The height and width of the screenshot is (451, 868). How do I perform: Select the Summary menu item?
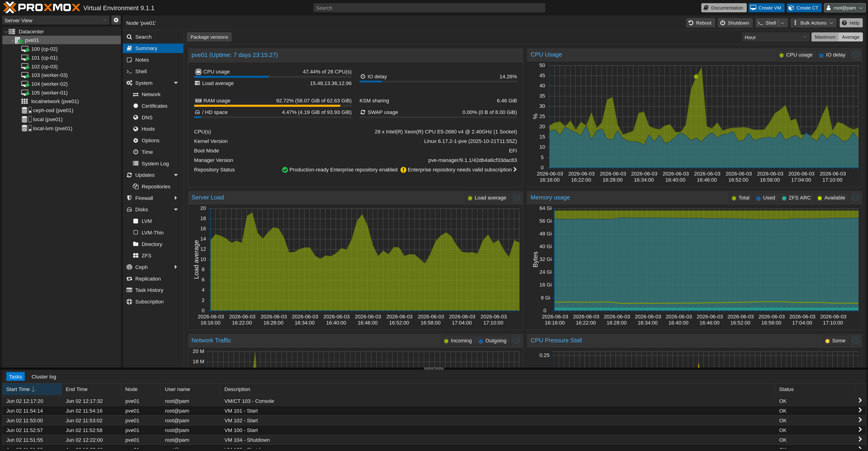click(x=153, y=48)
